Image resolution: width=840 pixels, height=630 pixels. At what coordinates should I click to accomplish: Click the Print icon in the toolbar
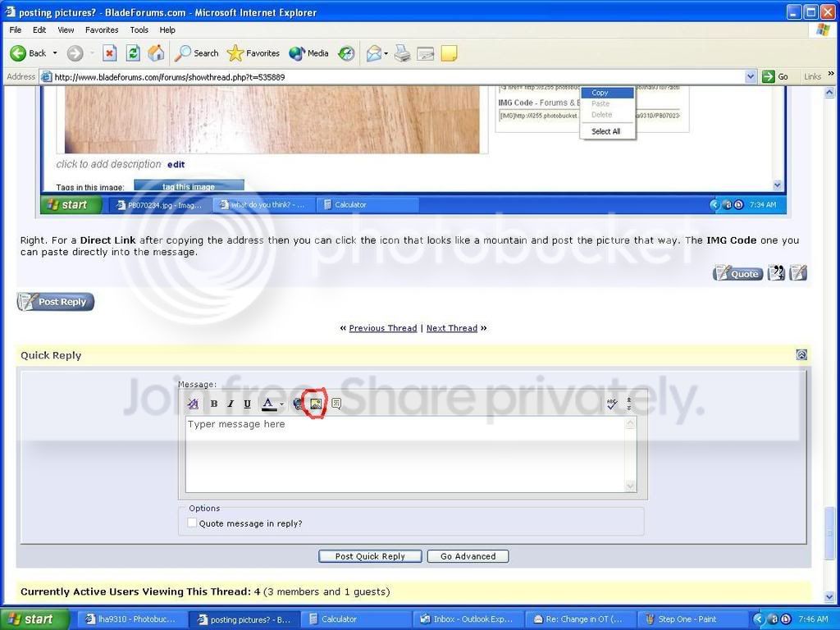402,53
